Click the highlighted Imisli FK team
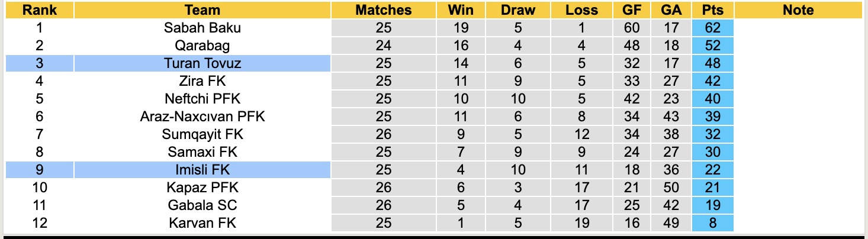The image size is (868, 239). (x=202, y=170)
